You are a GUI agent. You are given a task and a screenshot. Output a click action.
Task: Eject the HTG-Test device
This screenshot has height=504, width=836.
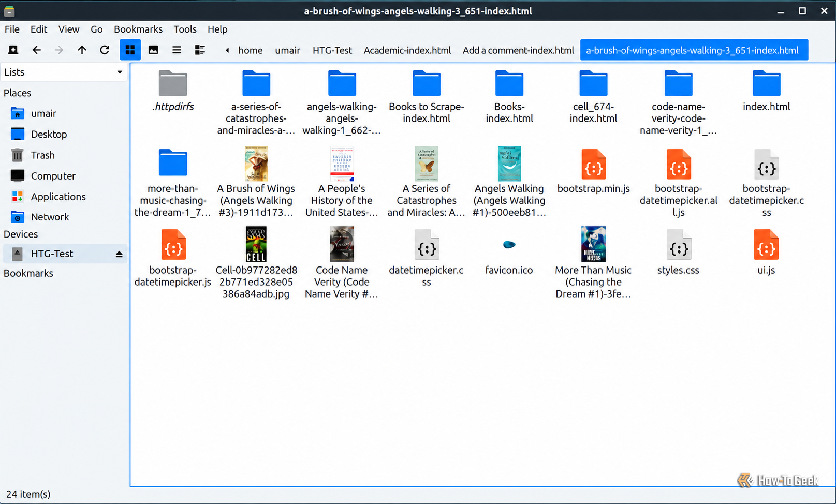119,254
